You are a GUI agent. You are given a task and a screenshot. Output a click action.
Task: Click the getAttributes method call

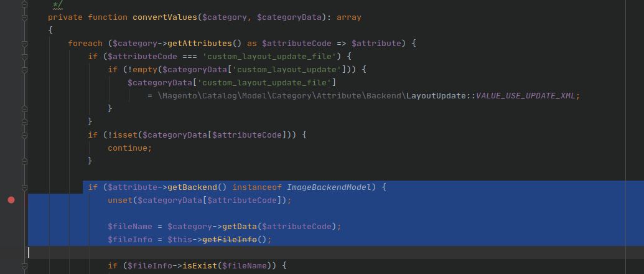pyautogui.click(x=200, y=44)
